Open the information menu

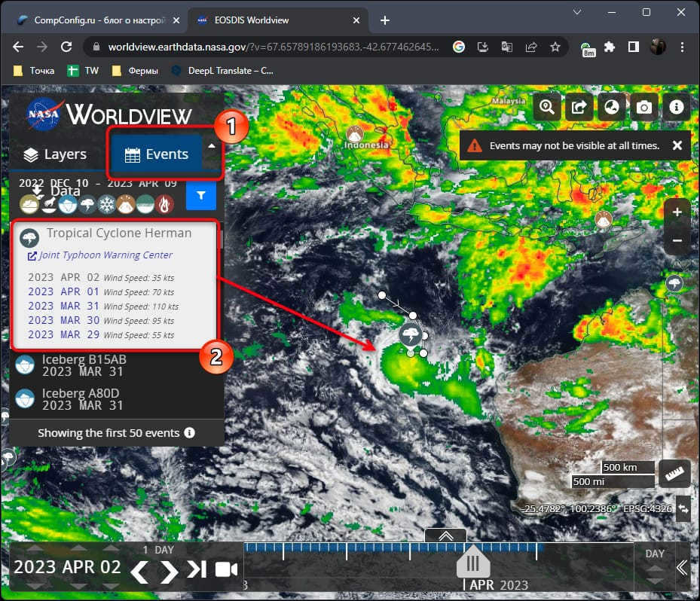click(677, 107)
